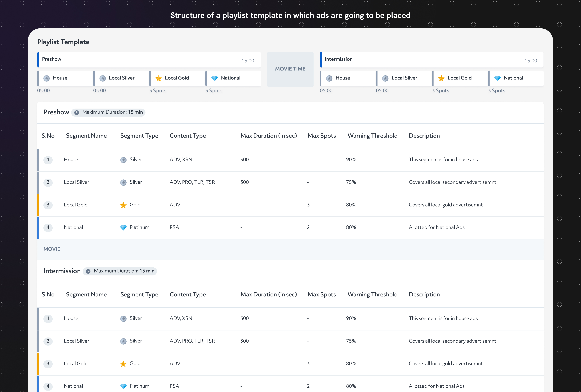Select the Intermission timeline header bar
The image size is (581, 392).
coord(432,59)
